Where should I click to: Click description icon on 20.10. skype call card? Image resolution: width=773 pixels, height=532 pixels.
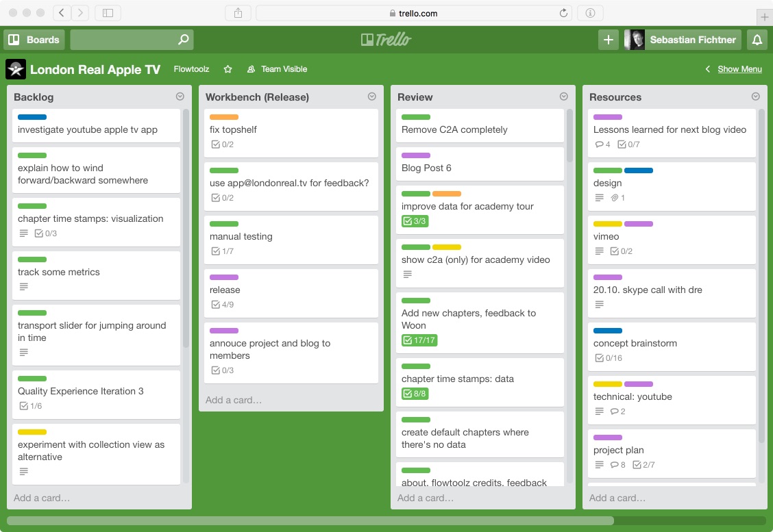(x=599, y=305)
